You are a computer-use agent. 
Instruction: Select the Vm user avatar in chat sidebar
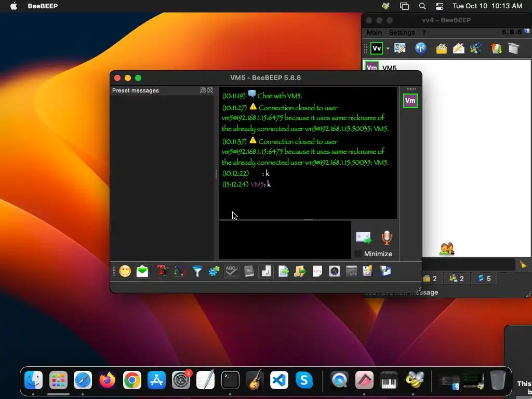point(410,101)
